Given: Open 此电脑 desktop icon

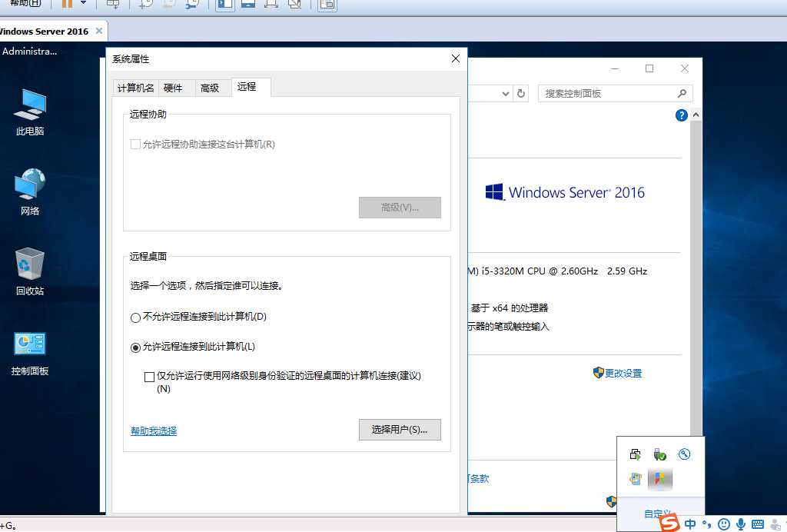Looking at the screenshot, I should coord(30,112).
